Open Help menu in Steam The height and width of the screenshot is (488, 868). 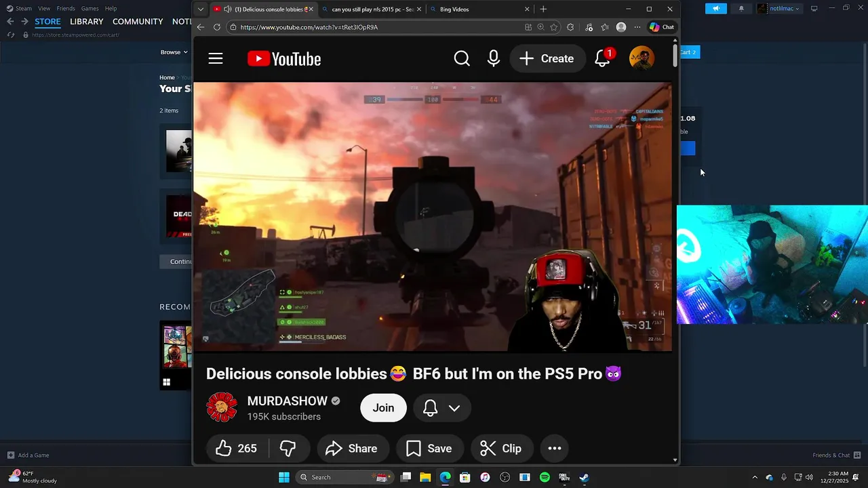point(111,8)
